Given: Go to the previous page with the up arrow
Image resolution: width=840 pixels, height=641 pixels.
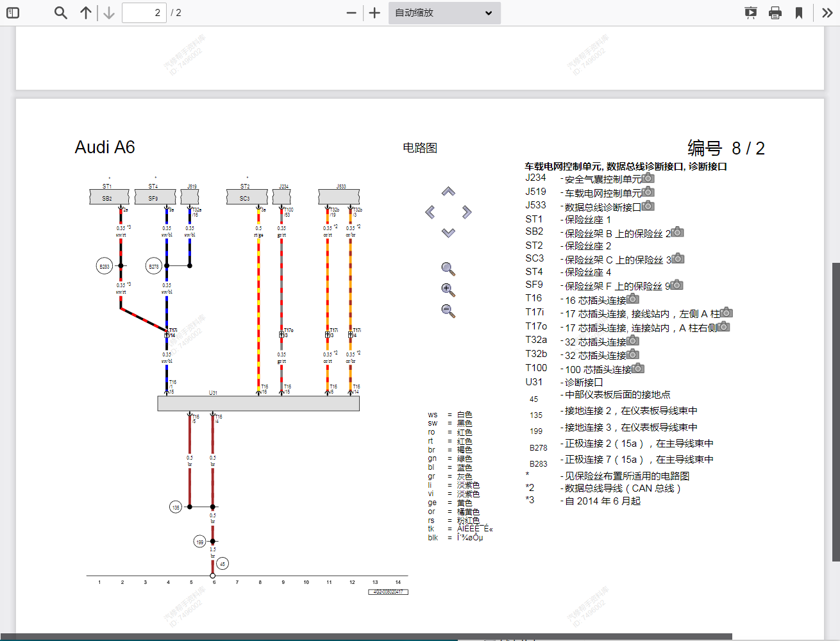Looking at the screenshot, I should pos(86,12).
